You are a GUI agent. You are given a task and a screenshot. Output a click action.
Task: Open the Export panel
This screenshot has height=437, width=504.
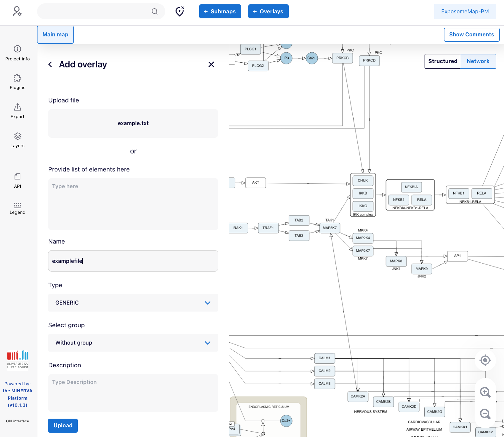coord(17,111)
